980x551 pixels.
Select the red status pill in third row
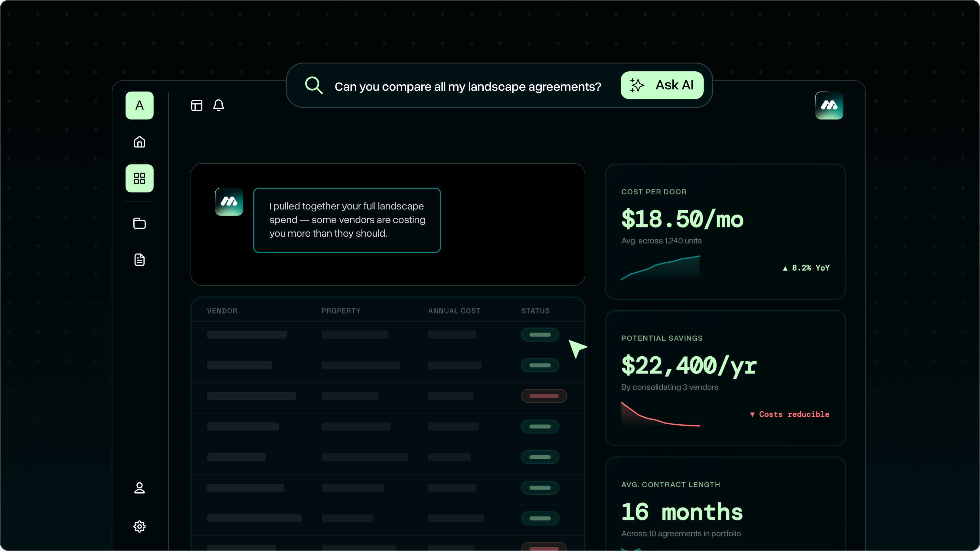point(544,396)
